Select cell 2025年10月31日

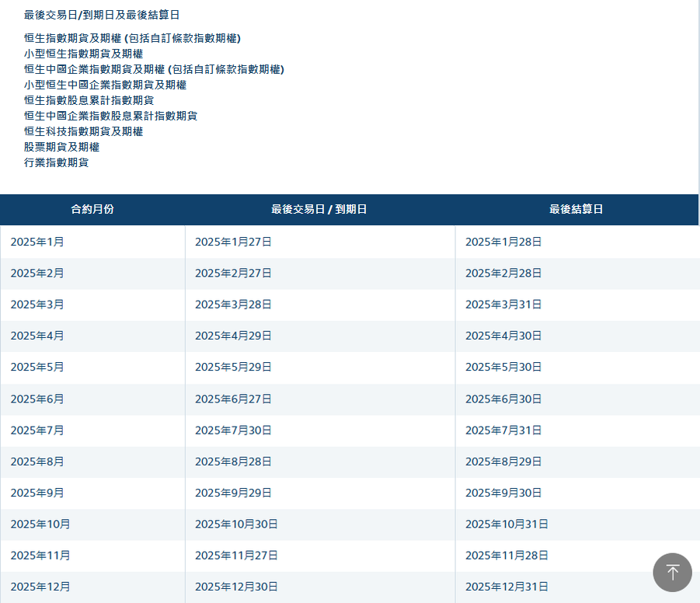click(576, 525)
